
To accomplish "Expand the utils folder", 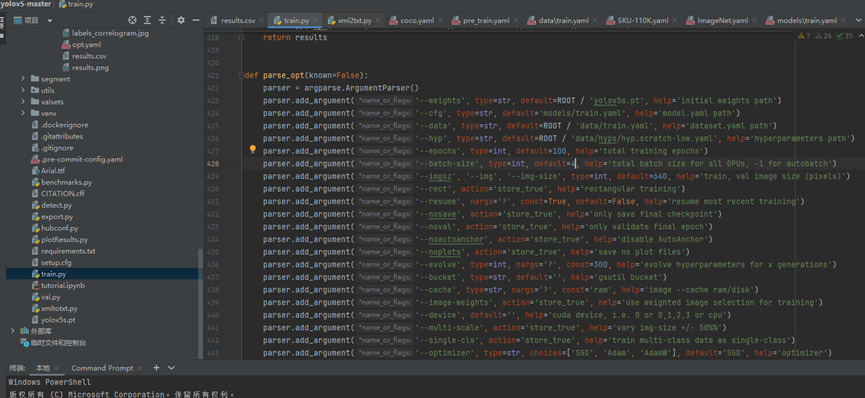I will point(23,91).
